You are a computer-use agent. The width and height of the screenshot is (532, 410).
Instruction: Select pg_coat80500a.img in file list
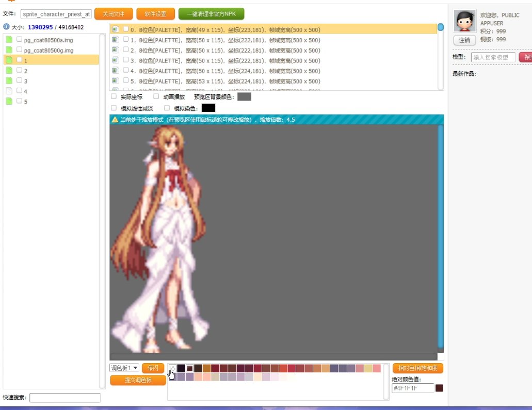pyautogui.click(x=49, y=40)
